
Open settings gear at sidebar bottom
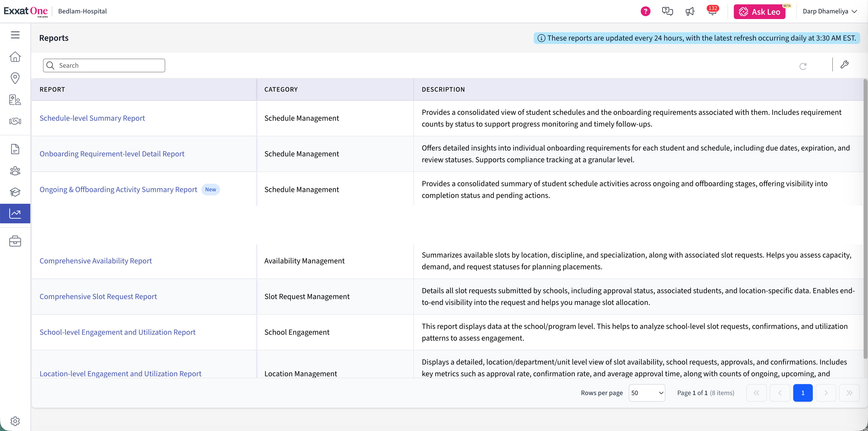pos(15,421)
